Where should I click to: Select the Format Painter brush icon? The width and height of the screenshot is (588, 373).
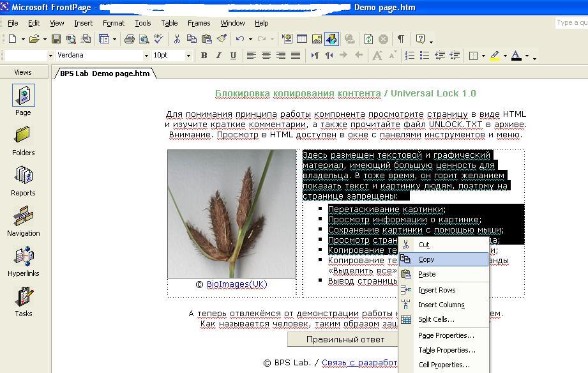pos(222,39)
